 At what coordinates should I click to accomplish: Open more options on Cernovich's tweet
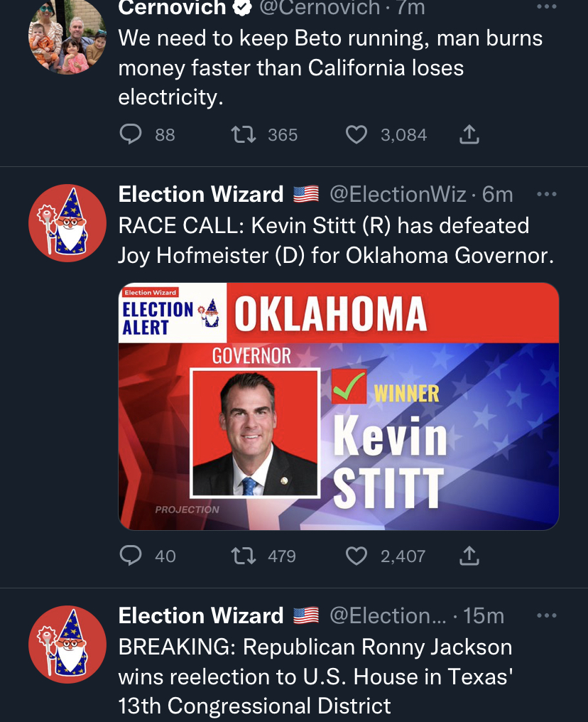click(547, 6)
